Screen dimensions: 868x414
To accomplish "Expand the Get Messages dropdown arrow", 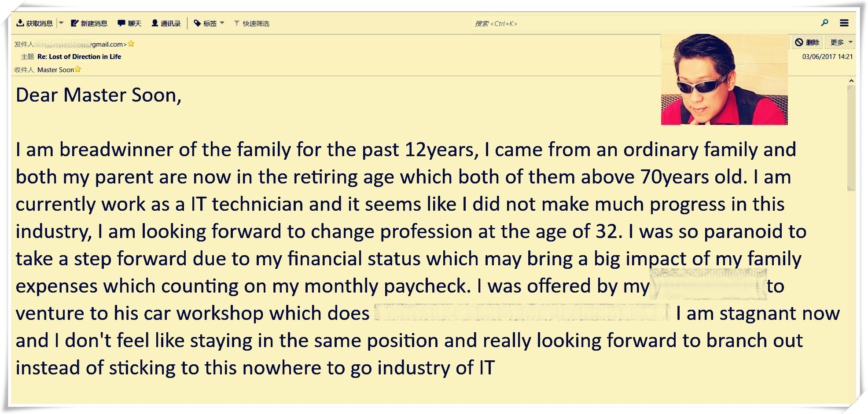I will pyautogui.click(x=61, y=23).
